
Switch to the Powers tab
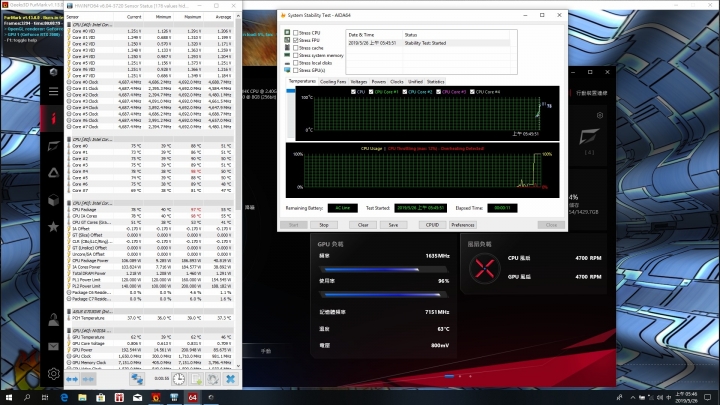pos(378,82)
